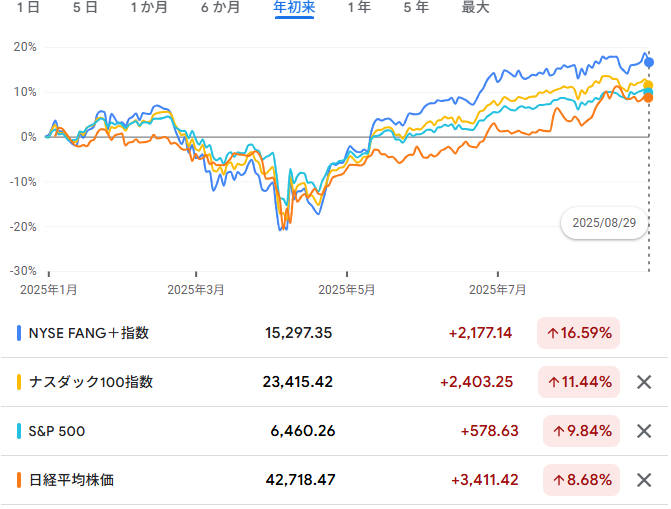Click the yellow chart endpoint dot
Image resolution: width=671 pixels, height=509 pixels.
tap(648, 85)
